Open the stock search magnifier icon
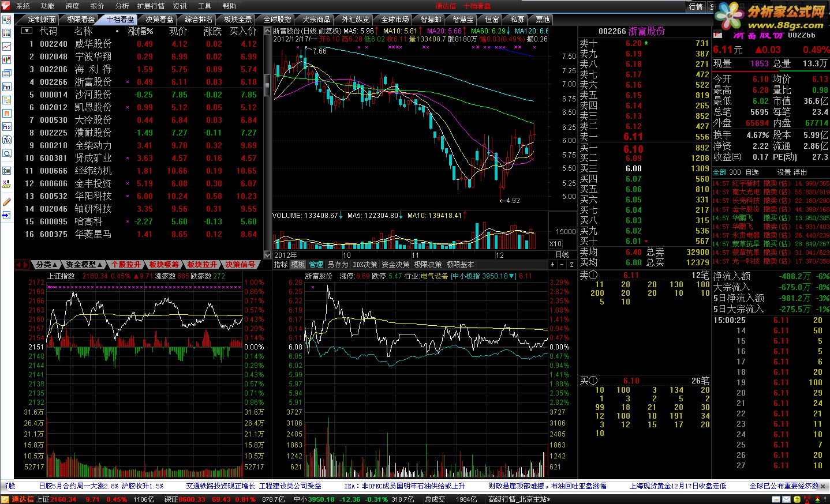 click(6, 153)
